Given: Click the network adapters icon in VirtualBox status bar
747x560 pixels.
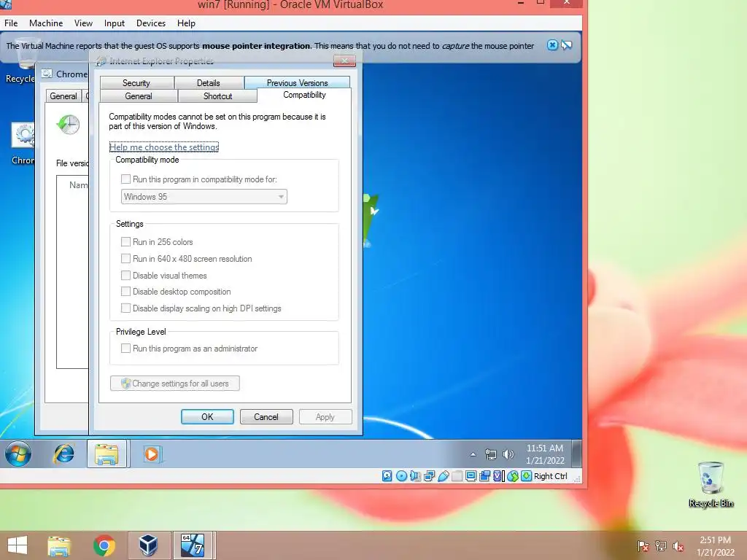Looking at the screenshot, I should click(x=429, y=475).
